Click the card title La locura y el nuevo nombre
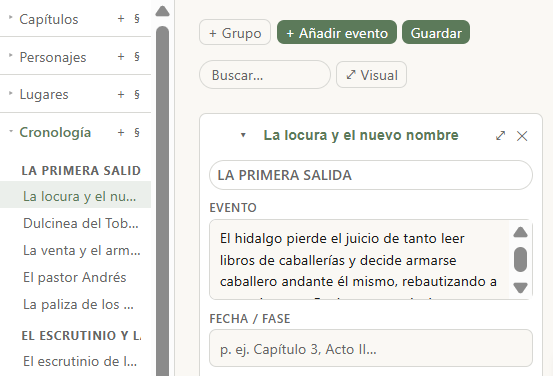Viewport: 553px width, 376px height. point(361,135)
